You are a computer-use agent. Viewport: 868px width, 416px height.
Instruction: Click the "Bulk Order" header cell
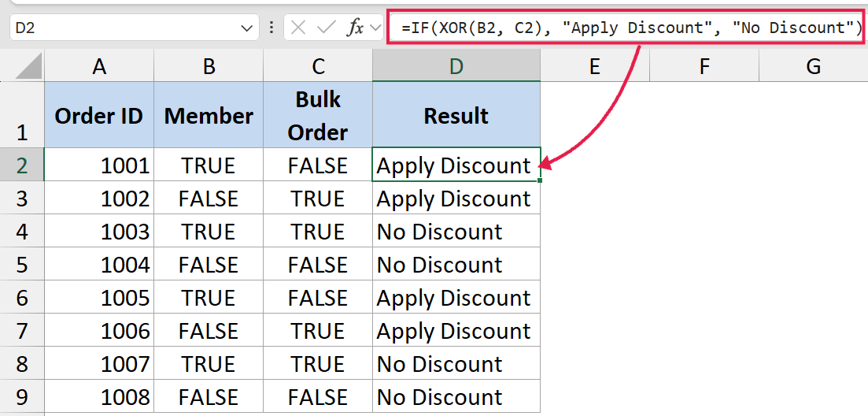(318, 115)
